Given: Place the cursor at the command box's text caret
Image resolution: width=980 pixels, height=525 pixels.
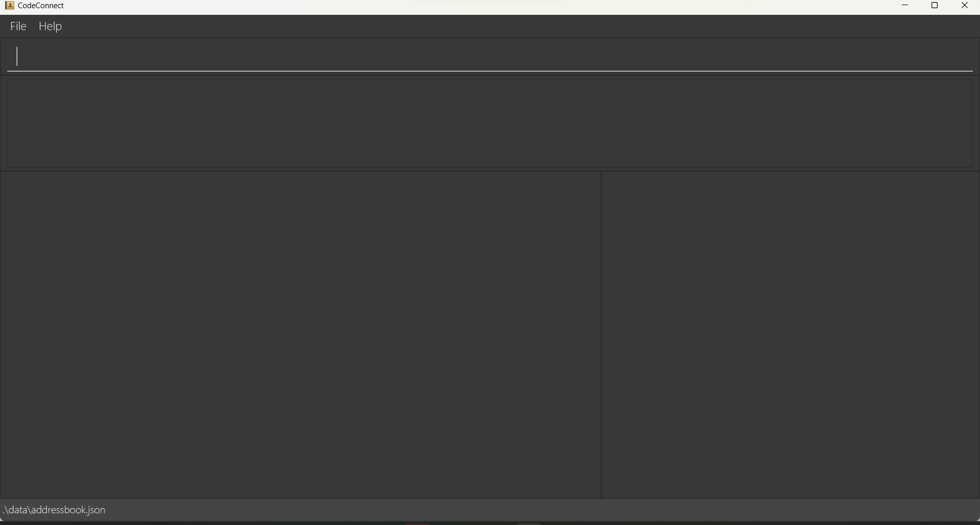Looking at the screenshot, I should pyautogui.click(x=17, y=56).
